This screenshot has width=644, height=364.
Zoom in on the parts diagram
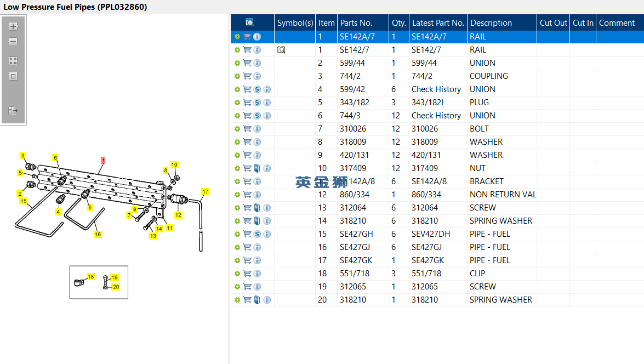(13, 26)
